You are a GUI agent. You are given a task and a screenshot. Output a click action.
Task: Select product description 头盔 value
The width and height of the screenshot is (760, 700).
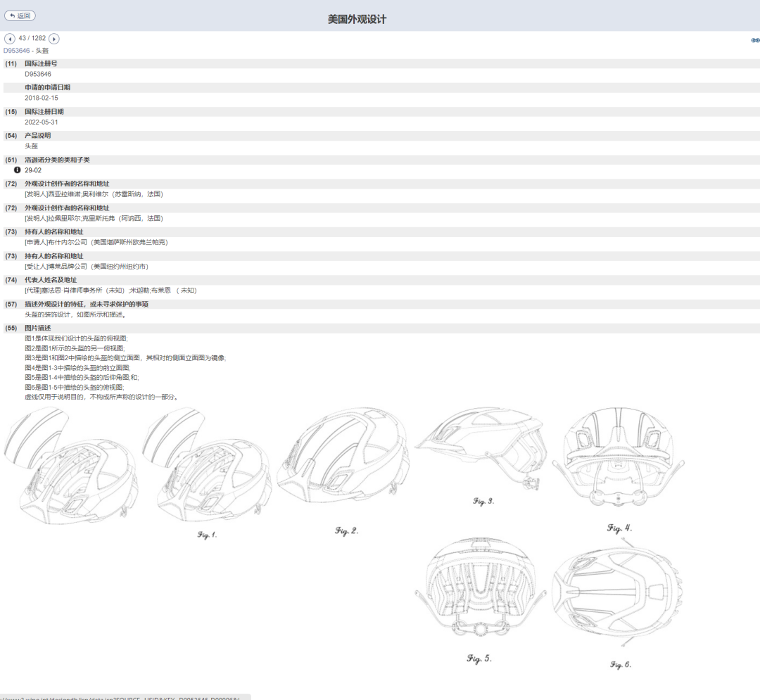[31, 146]
